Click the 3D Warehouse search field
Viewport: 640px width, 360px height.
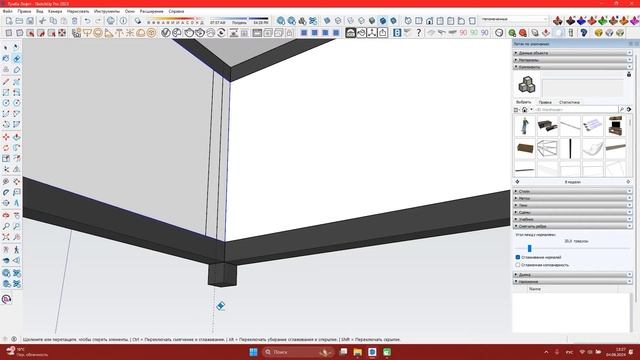click(576, 109)
